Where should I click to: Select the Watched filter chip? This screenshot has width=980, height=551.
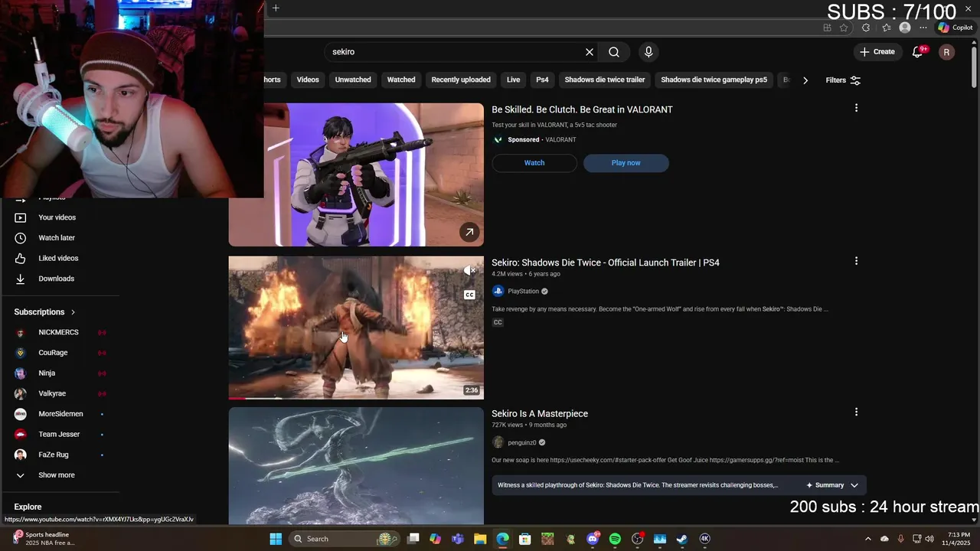coord(401,80)
